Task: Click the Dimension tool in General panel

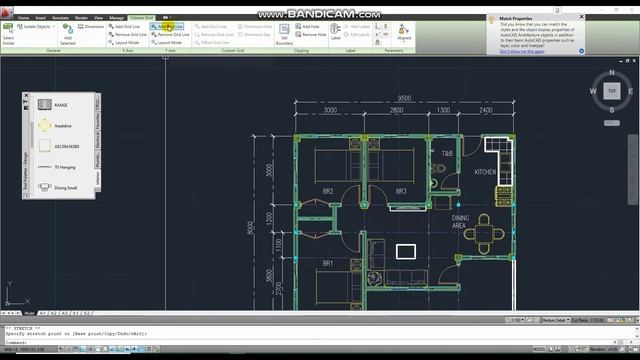Action: coord(91,27)
